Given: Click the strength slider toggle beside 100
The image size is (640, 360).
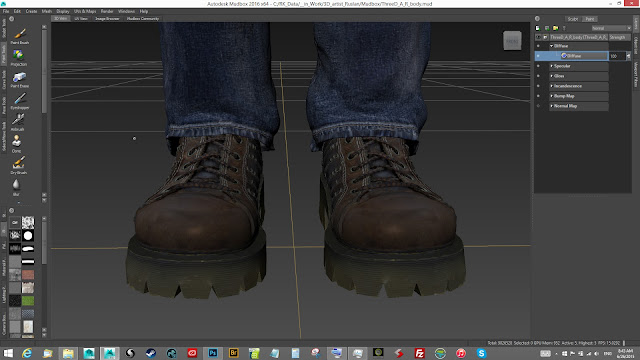Looking at the screenshot, I should tap(629, 56).
